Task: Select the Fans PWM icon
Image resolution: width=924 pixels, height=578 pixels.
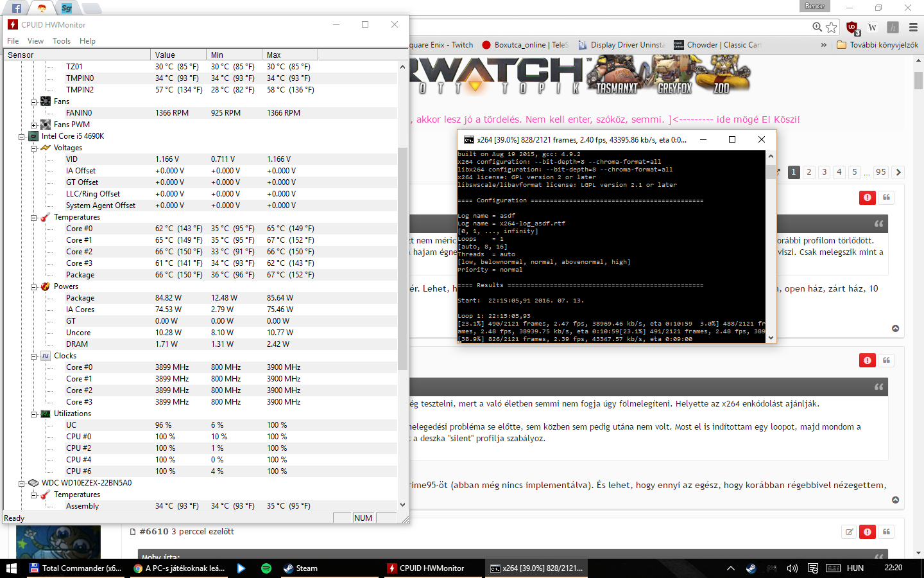Action: pyautogui.click(x=46, y=125)
